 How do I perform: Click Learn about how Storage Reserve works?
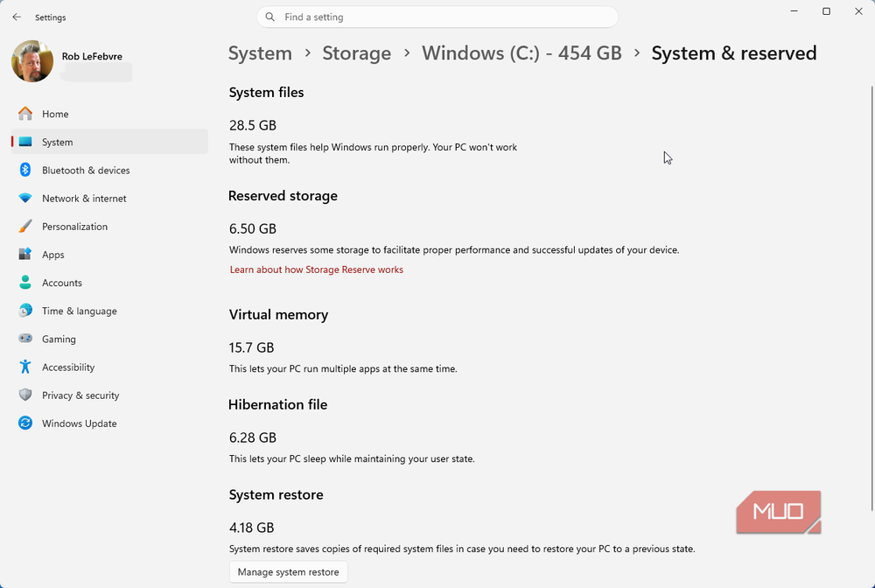click(316, 269)
